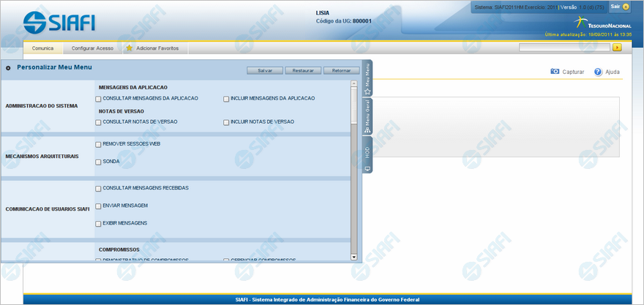Check INCLUIR MENSAGENS DA APLICACAO
Image resolution: width=644 pixels, height=305 pixels.
(x=226, y=99)
